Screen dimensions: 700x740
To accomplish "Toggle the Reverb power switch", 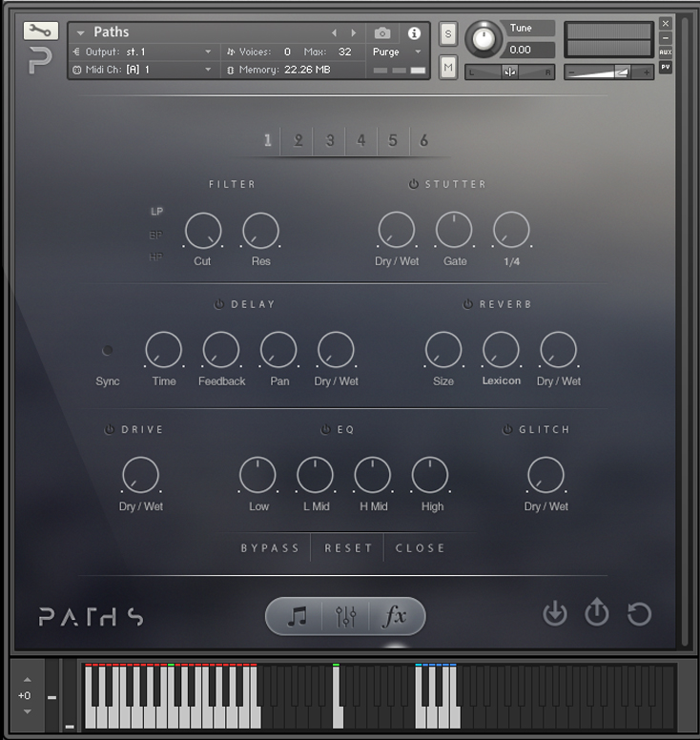I will coord(467,304).
